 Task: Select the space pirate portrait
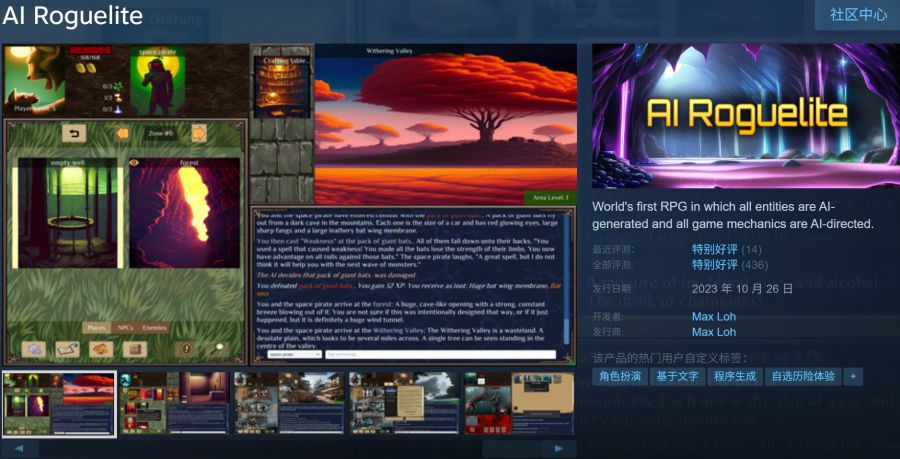[158, 81]
